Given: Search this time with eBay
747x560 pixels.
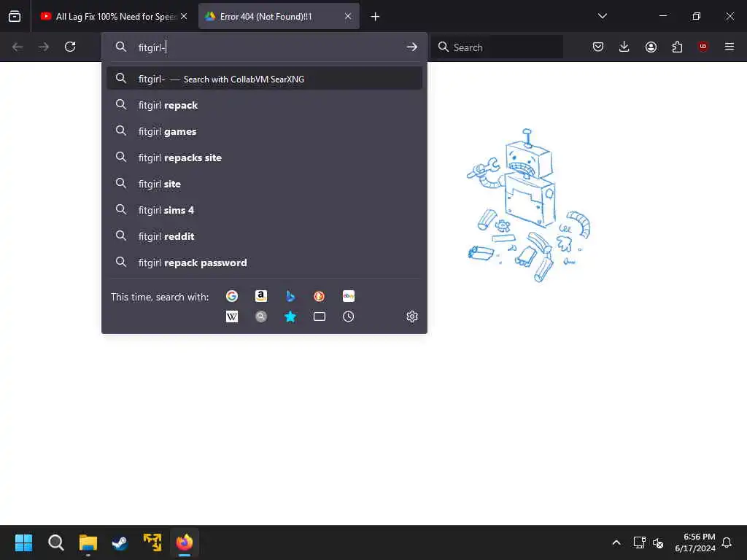Looking at the screenshot, I should pos(348,296).
